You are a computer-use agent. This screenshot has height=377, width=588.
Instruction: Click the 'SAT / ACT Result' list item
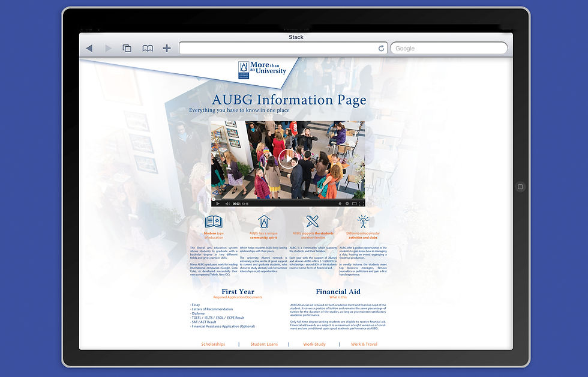click(x=203, y=322)
